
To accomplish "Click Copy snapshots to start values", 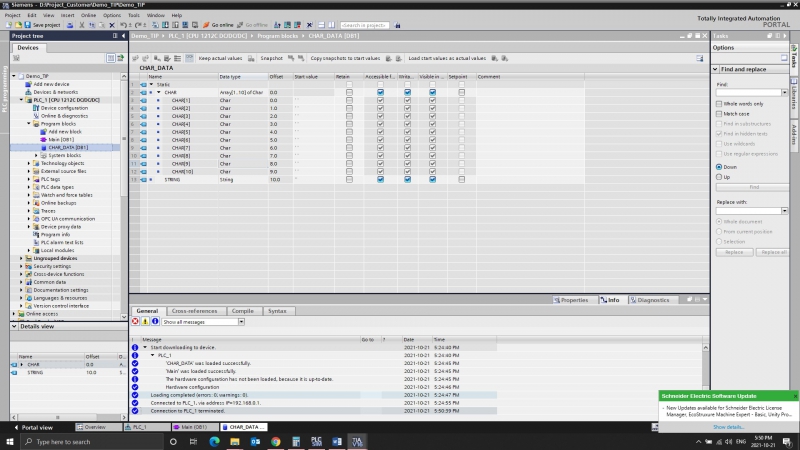I will coord(345,58).
